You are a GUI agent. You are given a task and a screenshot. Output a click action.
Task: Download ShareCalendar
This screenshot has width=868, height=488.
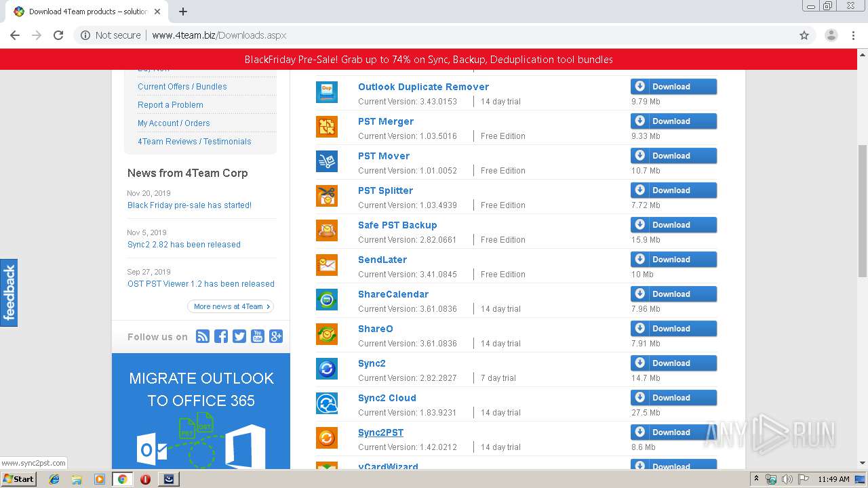pos(673,294)
